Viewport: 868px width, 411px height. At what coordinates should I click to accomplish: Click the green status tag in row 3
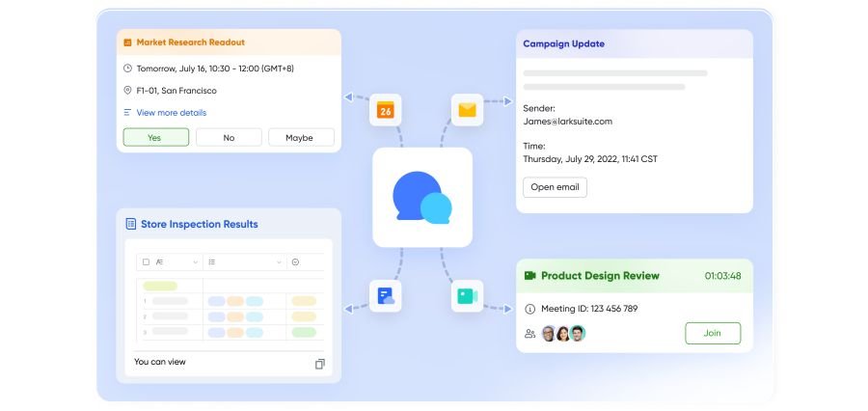(x=304, y=332)
